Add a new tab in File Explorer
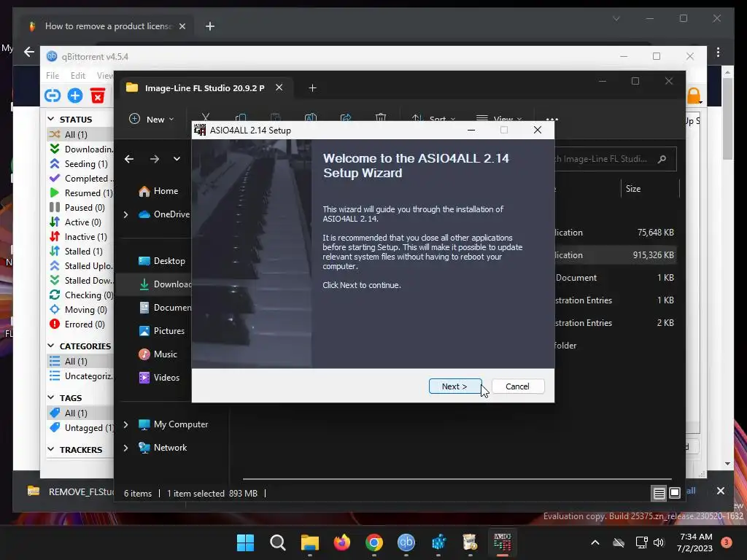The image size is (747, 560). click(312, 88)
